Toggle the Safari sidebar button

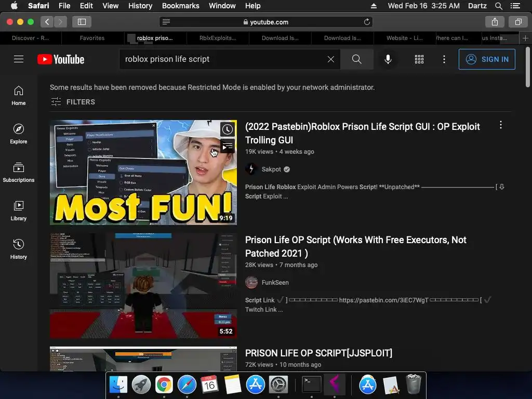point(82,22)
